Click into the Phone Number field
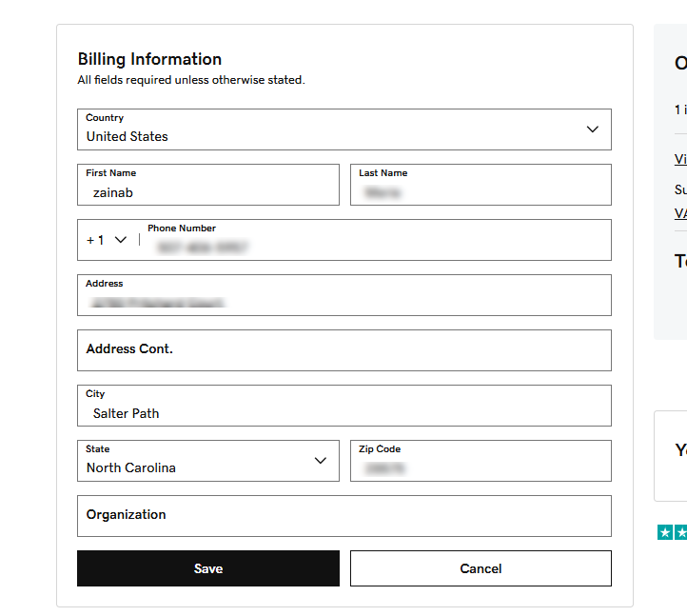Viewport: 687px width, 616px height. (376, 247)
